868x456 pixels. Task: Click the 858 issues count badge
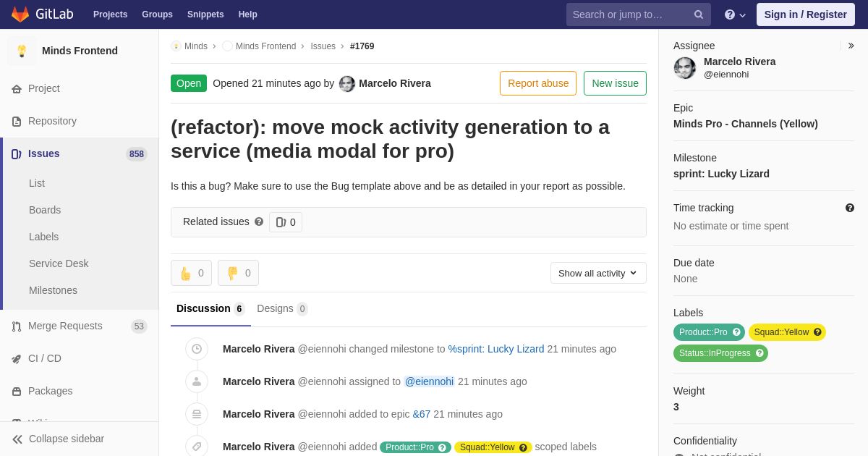point(137,153)
